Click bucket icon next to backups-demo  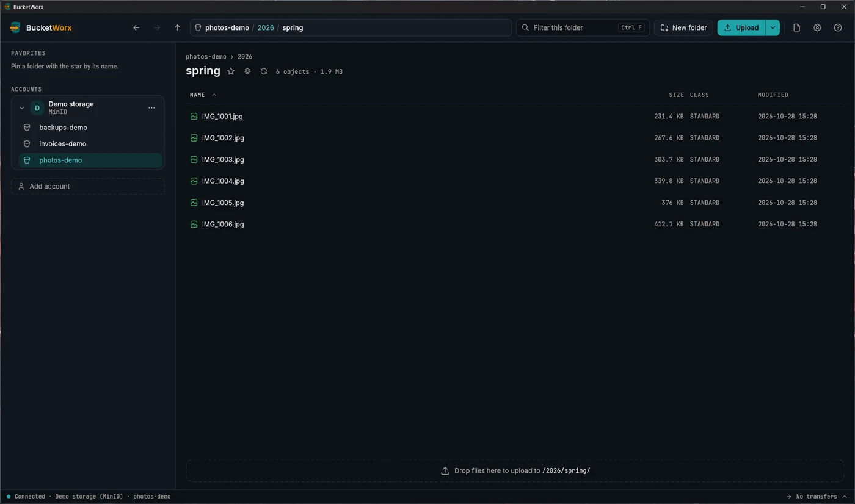pos(27,128)
